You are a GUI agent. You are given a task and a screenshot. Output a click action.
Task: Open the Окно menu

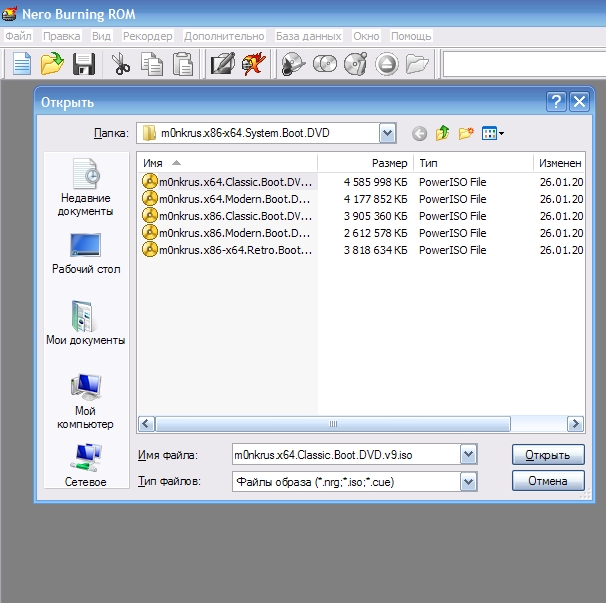(366, 36)
